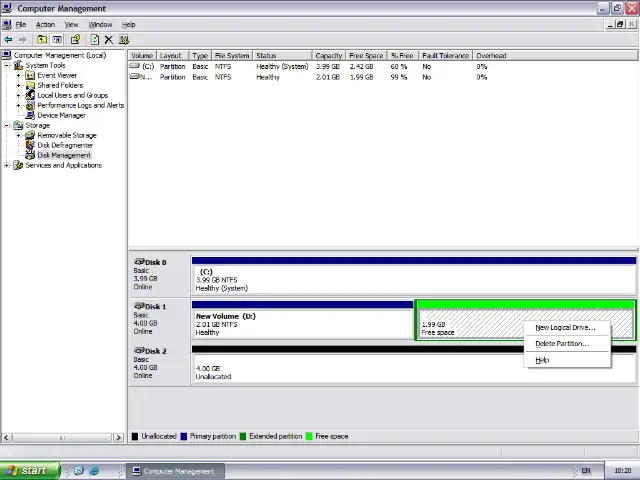Click the Refresh toolbar icon
Screen dimensions: 640x480
[95, 40]
